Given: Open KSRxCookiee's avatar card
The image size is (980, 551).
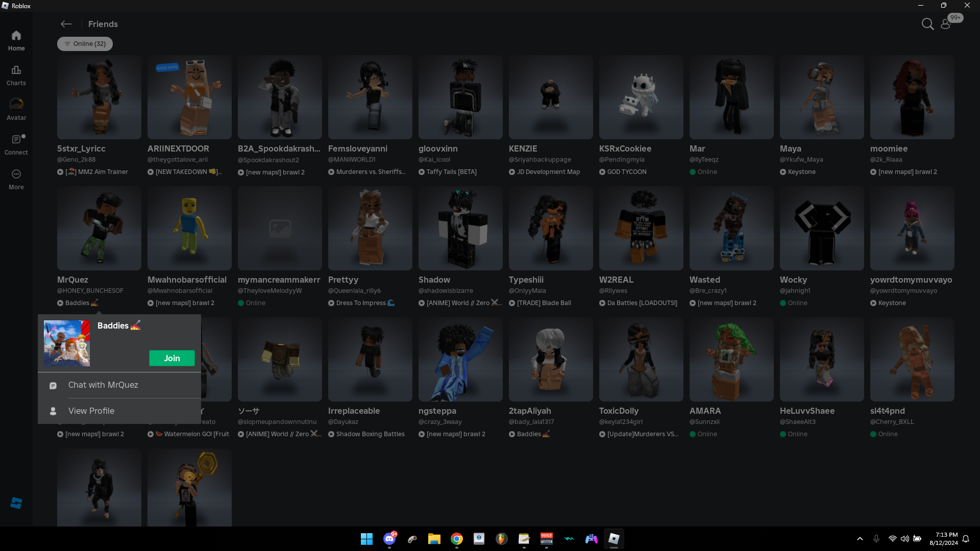Looking at the screenshot, I should tap(641, 97).
